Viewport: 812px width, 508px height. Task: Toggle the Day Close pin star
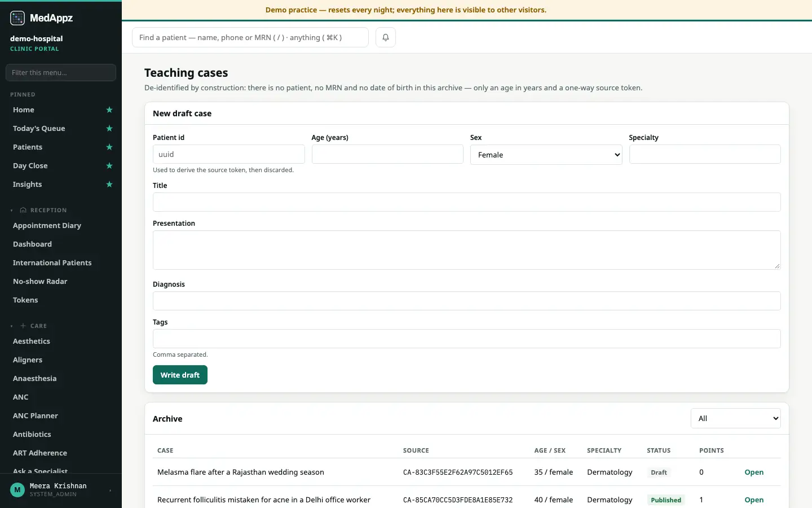(109, 166)
